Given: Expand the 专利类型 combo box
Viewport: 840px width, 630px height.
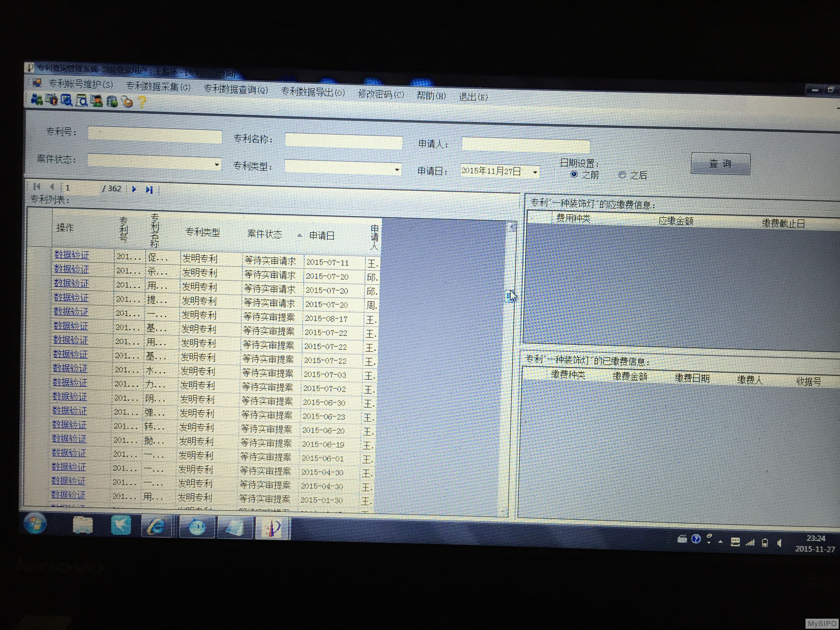Looking at the screenshot, I should point(397,169).
